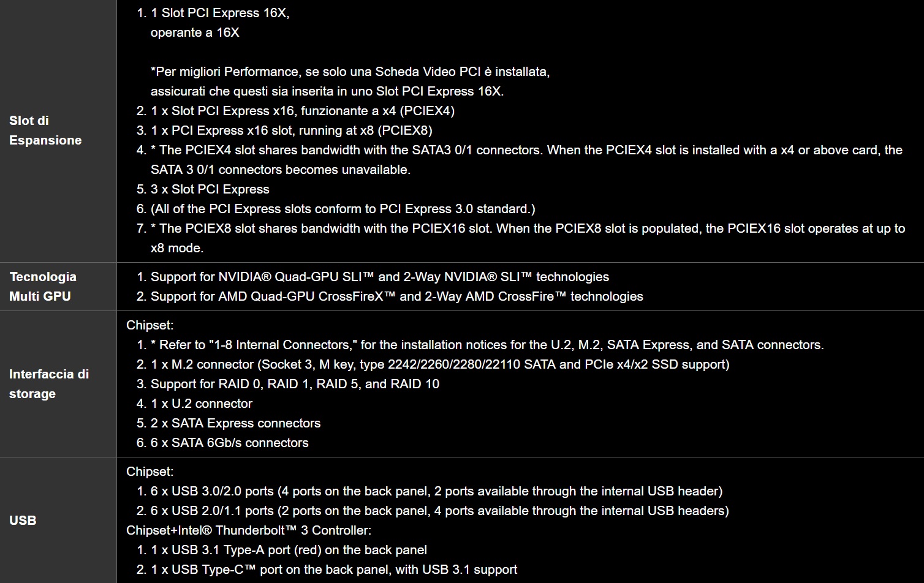Viewport: 924px width, 583px height.
Task: Click the "3 x Slot PCI Express" item
Action: click(x=210, y=189)
